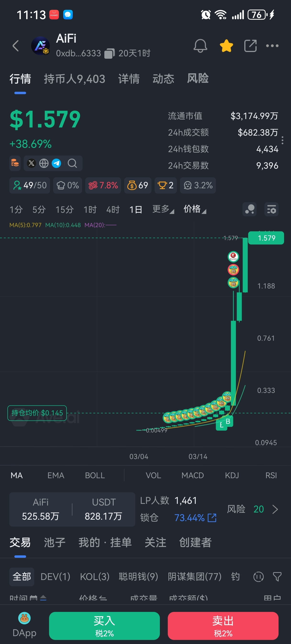Select the 1分 timeframe
This screenshot has height=644, width=291.
tap(16, 209)
